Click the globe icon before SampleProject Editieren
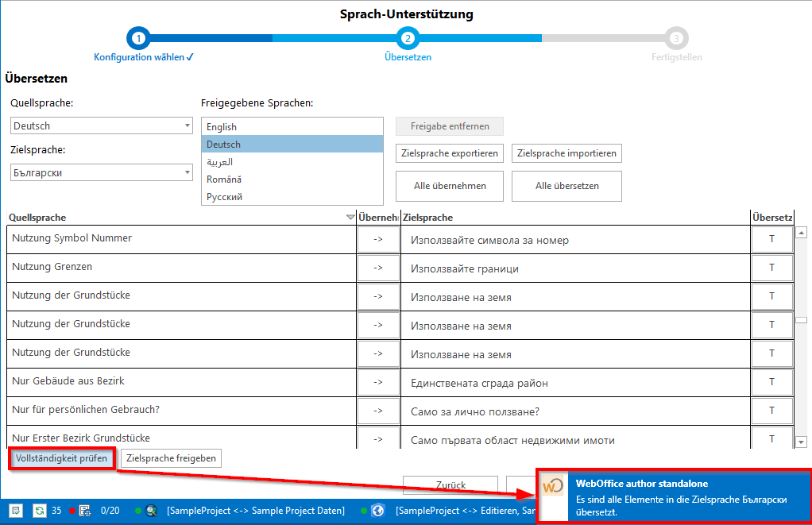Viewport: 812px width, 525px height. (x=378, y=511)
